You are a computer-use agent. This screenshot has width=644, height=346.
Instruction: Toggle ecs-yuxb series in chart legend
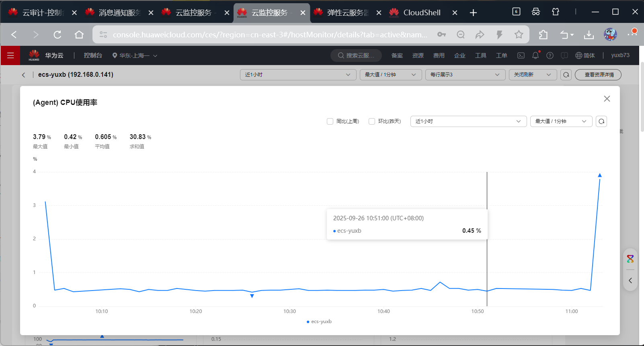319,321
